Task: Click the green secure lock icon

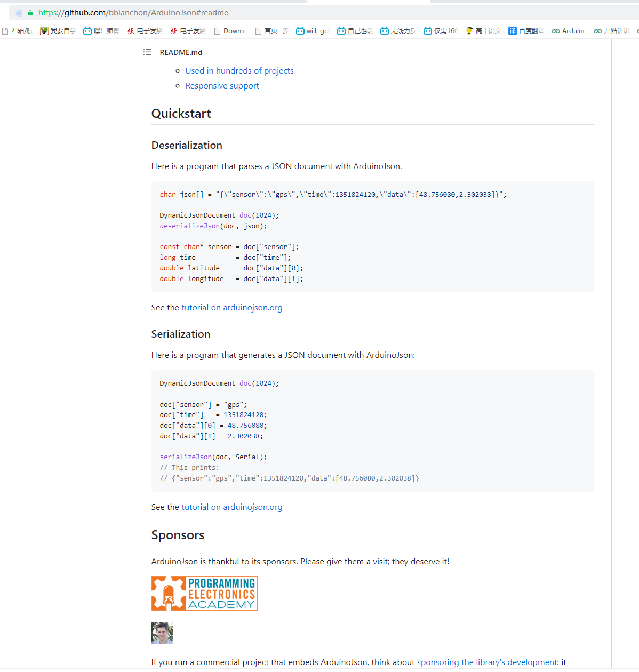Action: click(30, 13)
